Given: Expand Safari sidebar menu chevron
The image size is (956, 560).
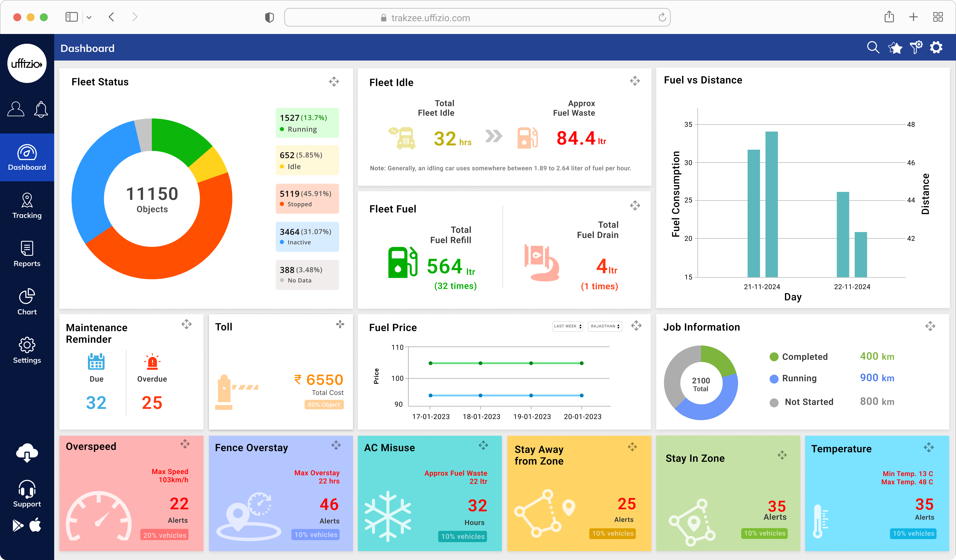Looking at the screenshot, I should pos(89,17).
